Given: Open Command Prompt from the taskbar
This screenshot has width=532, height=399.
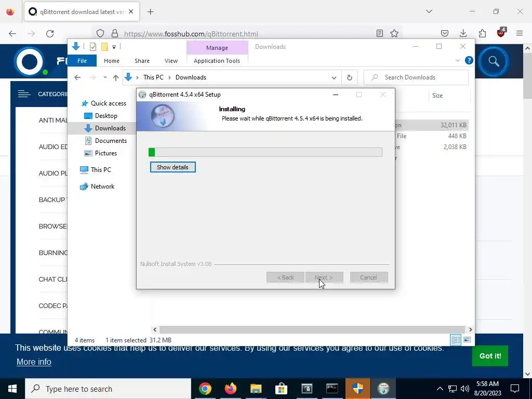Looking at the screenshot, I should (332, 389).
